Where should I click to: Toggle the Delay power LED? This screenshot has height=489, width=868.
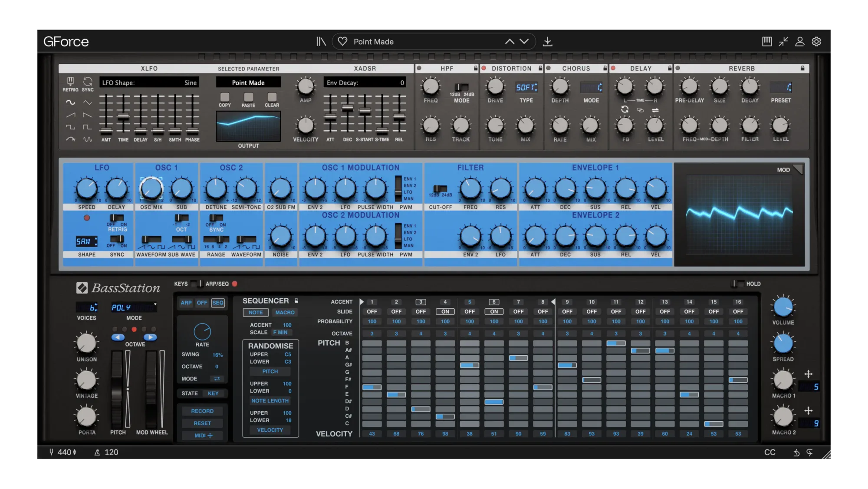coord(613,68)
